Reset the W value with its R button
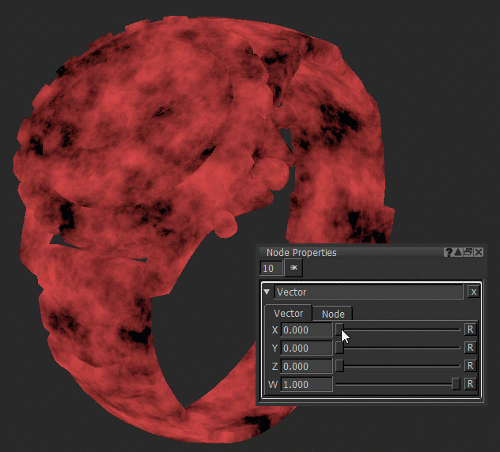Viewport: 500px width, 452px height. tap(470, 384)
